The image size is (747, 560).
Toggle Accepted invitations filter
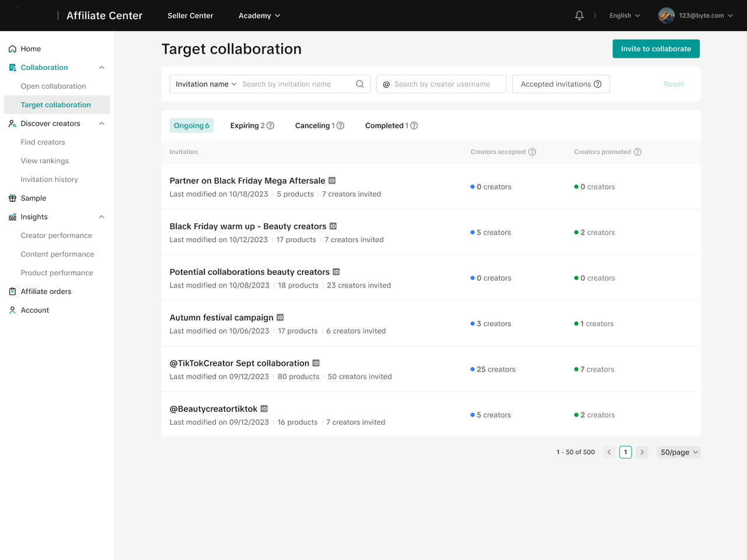pos(560,84)
